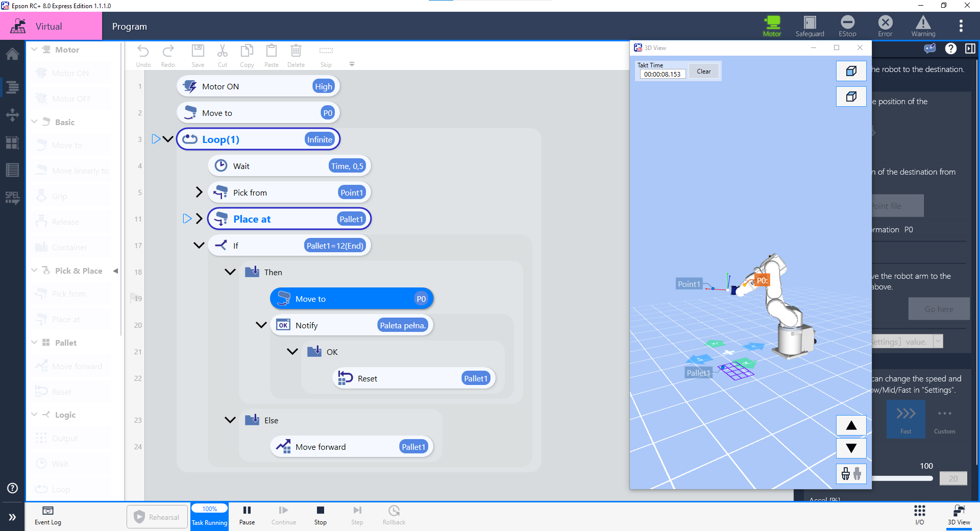Click the speed value field showing 20
Image resolution: width=980 pixels, height=531 pixels.
(x=953, y=478)
